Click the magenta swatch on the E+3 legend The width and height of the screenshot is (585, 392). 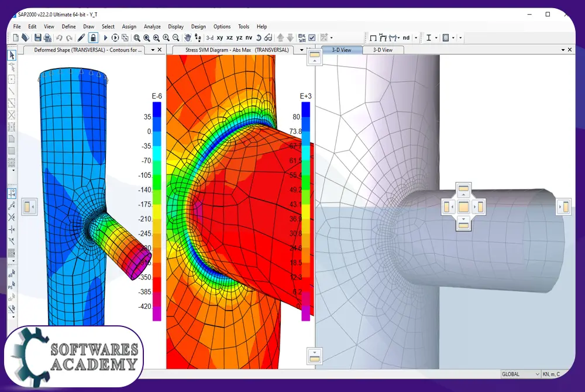(306, 313)
